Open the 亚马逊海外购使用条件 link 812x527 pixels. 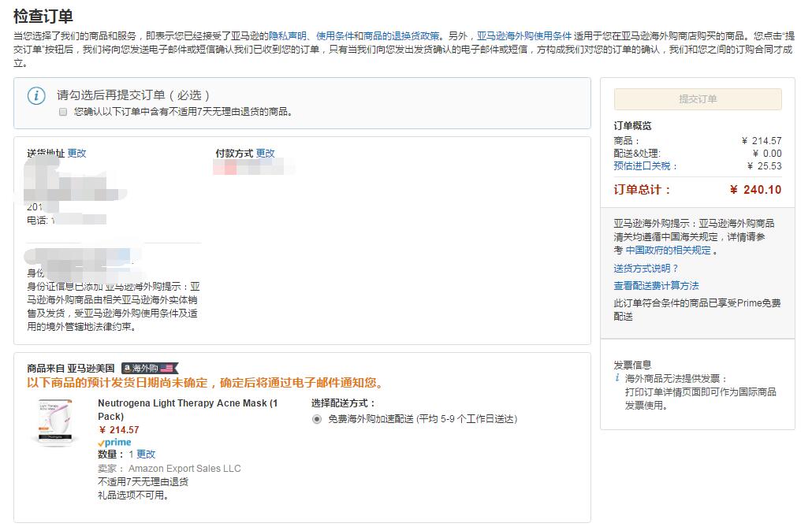pyautogui.click(x=524, y=35)
